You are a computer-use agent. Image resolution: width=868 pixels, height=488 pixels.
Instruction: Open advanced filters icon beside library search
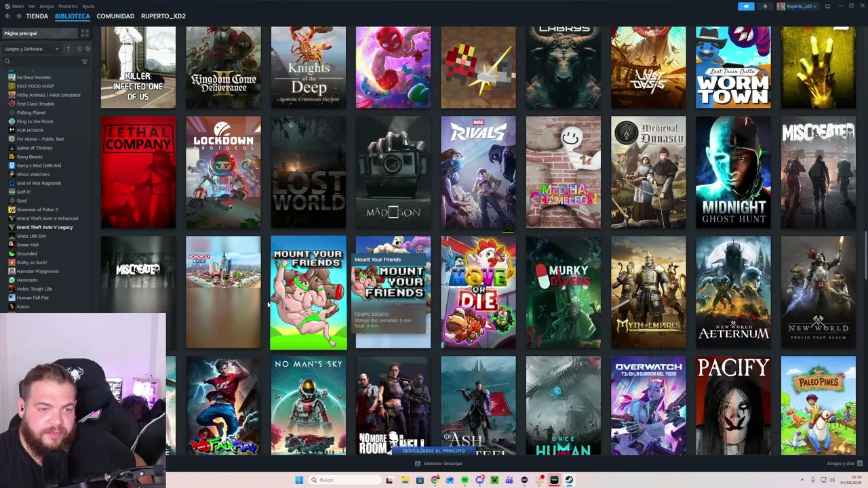coord(85,62)
